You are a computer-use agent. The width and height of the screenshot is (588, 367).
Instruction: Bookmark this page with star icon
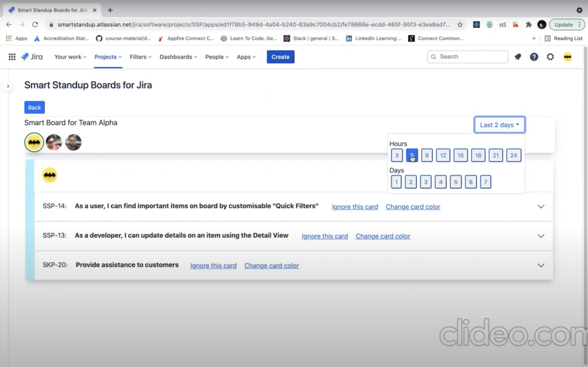(x=460, y=24)
